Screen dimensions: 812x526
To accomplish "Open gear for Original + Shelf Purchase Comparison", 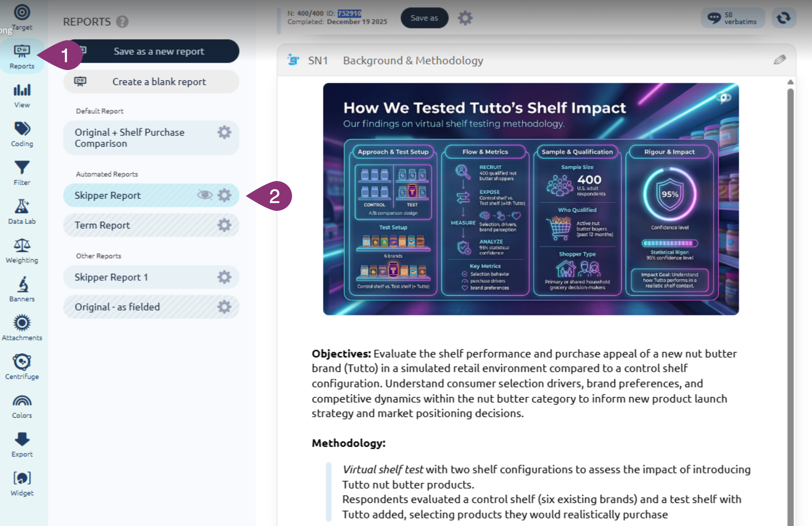I will click(224, 132).
